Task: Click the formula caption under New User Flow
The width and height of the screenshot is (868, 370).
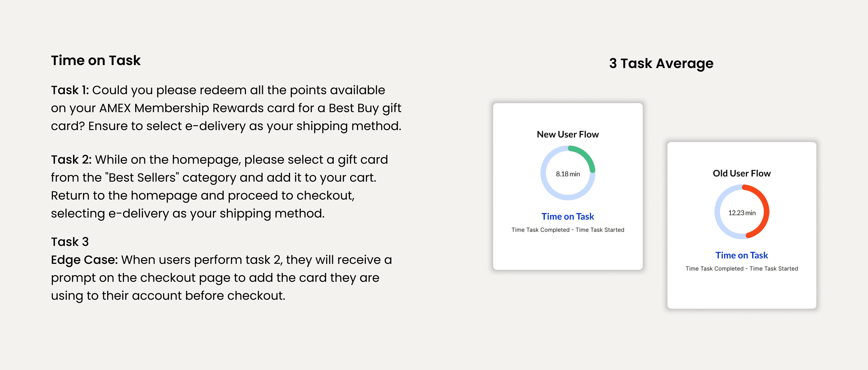Action: pos(568,230)
